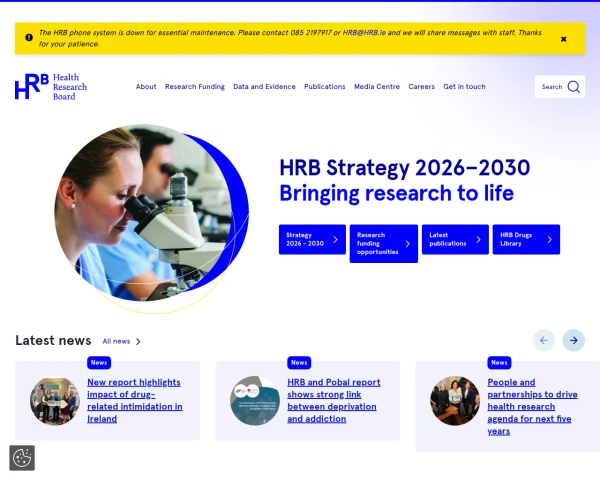Click the HRB Strategy 2026–2030 heading

point(404,168)
